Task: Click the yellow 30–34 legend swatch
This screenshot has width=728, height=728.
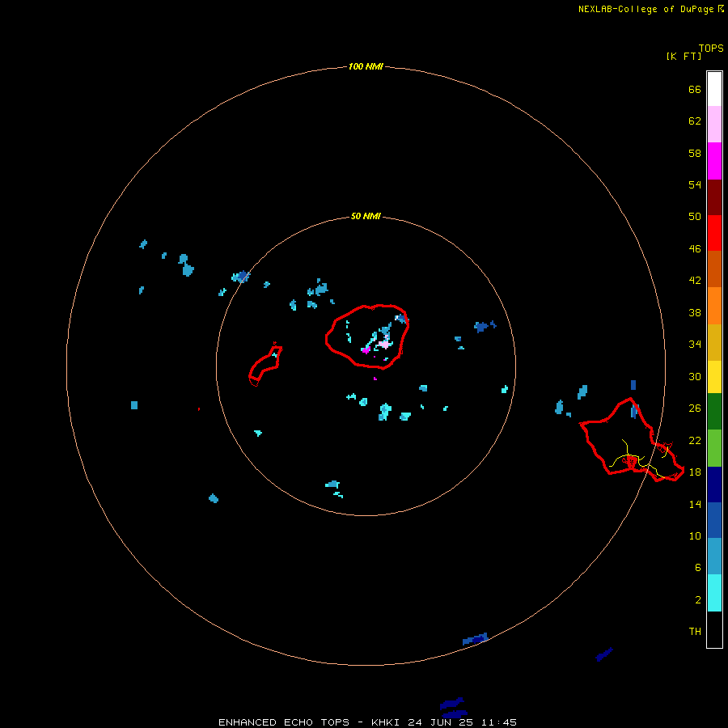Action: pyautogui.click(x=714, y=377)
